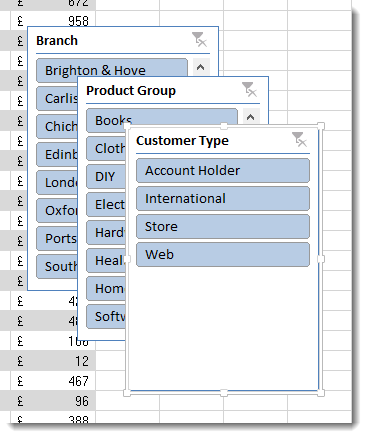Choose the DIY product group item
Viewport: 367px width, 438px height.
(106, 177)
